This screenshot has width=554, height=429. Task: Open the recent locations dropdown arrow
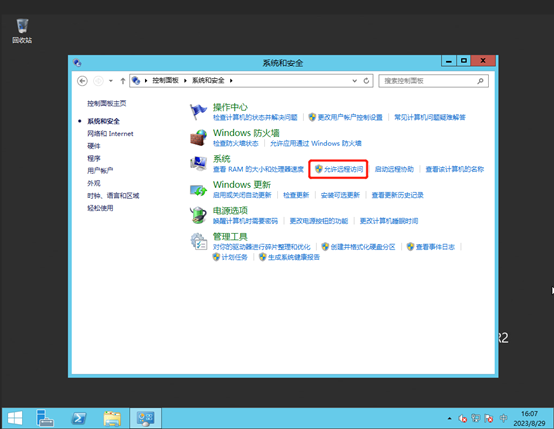pyautogui.click(x=111, y=81)
